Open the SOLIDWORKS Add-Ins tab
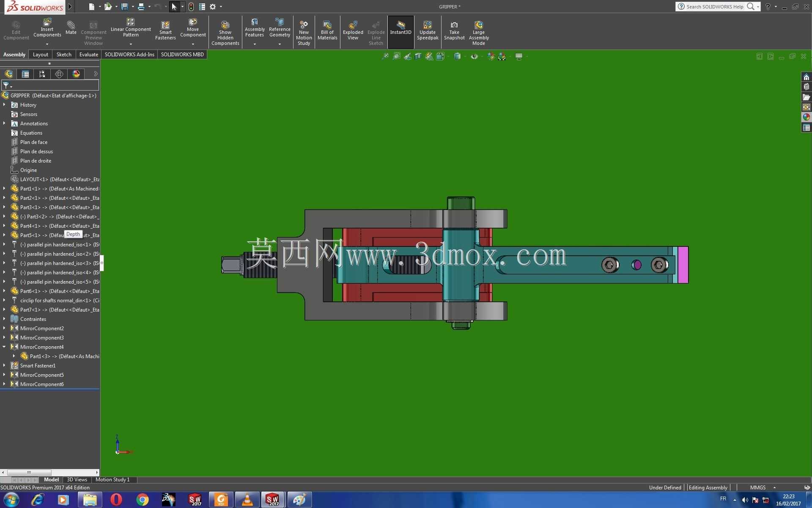Screen dimensions: 812x508 pyautogui.click(x=129, y=55)
